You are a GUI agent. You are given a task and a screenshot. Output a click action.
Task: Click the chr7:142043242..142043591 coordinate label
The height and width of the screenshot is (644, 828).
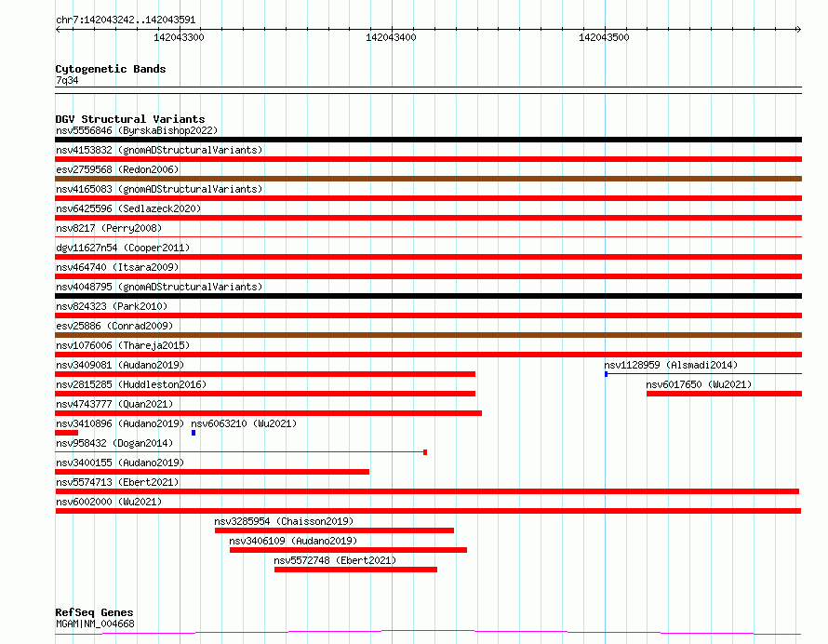pyautogui.click(x=126, y=20)
